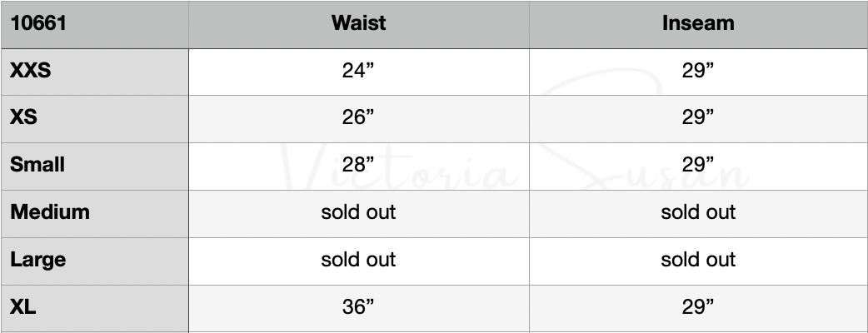
Task: Click the Large size row label
Action: [38, 260]
